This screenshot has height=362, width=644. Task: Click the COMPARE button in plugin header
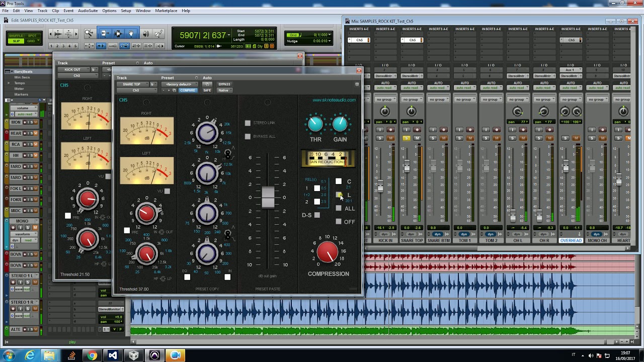(188, 90)
